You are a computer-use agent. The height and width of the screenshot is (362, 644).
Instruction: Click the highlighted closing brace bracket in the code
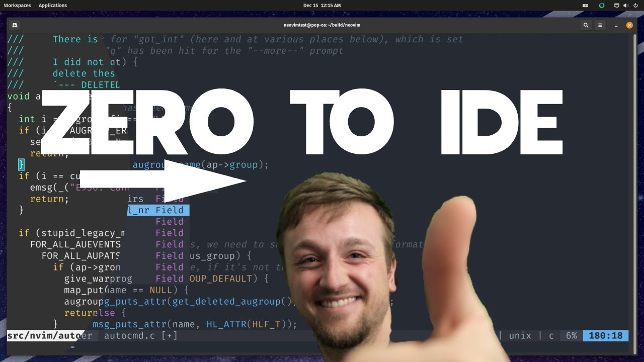click(21, 164)
